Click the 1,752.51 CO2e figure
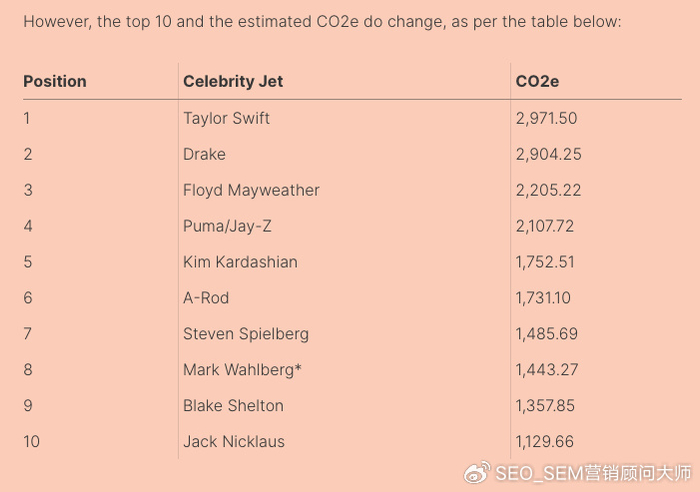700x492 pixels. pos(546,262)
